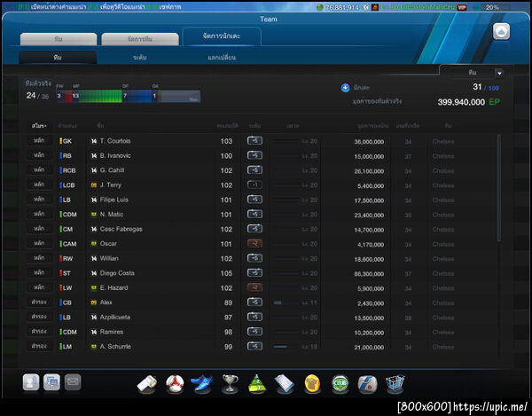This screenshot has height=416, width=532.
Task: Expand the ทีม dropdown arrow at top right
Action: (x=499, y=73)
